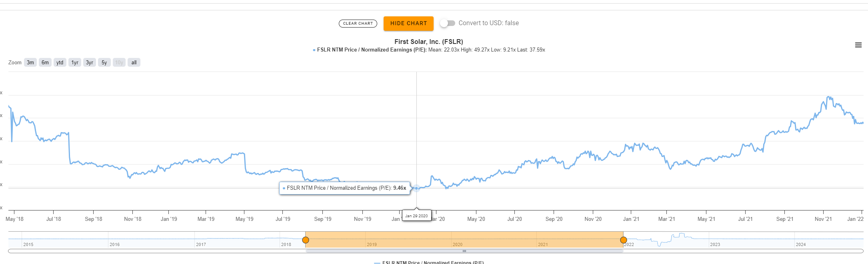Click the CLEAR CHART button

coord(358,24)
